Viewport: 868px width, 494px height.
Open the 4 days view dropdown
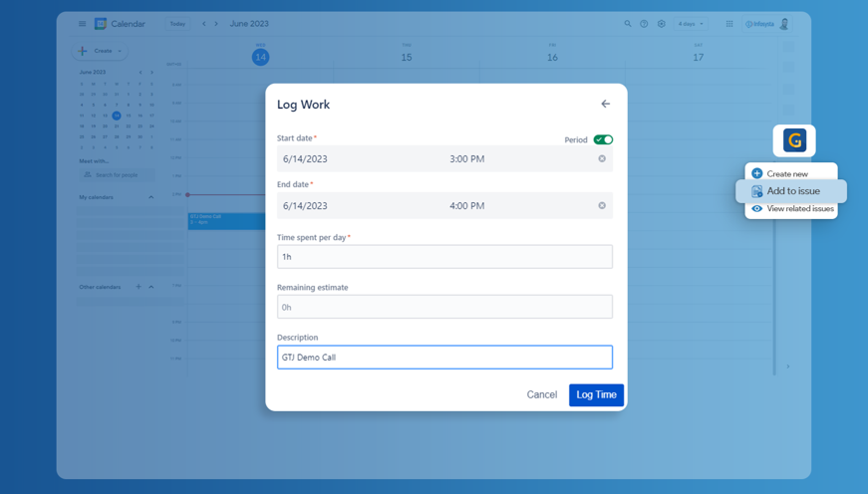coord(691,24)
